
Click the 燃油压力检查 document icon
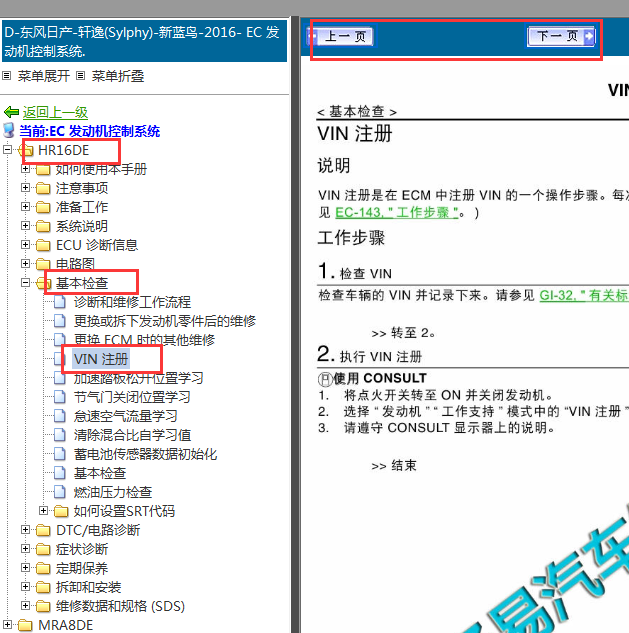click(60, 492)
